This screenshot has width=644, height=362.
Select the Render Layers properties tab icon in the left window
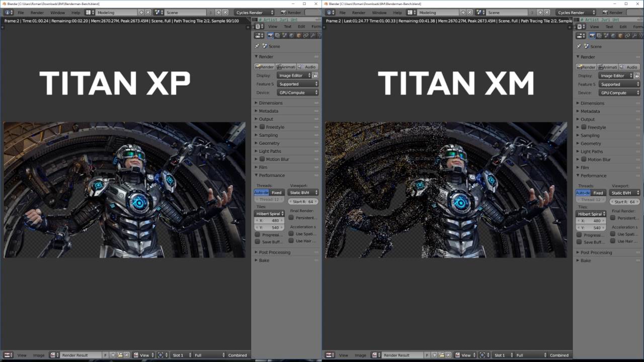(x=278, y=36)
